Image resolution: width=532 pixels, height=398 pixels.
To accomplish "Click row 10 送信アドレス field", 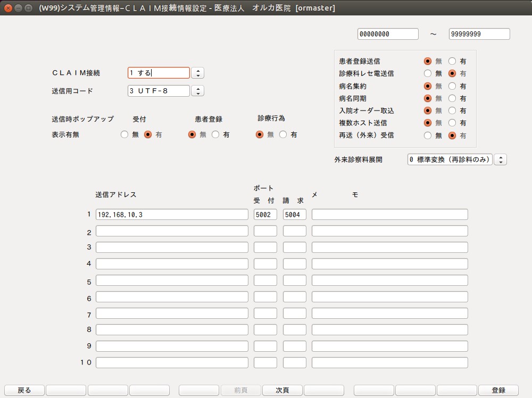I will point(172,362).
